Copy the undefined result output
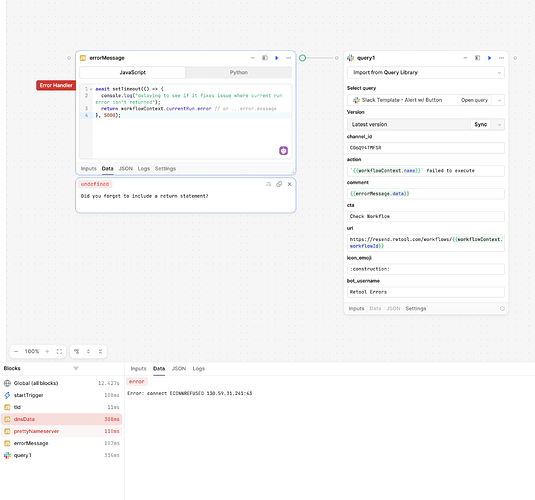The image size is (535, 500). 279,184
